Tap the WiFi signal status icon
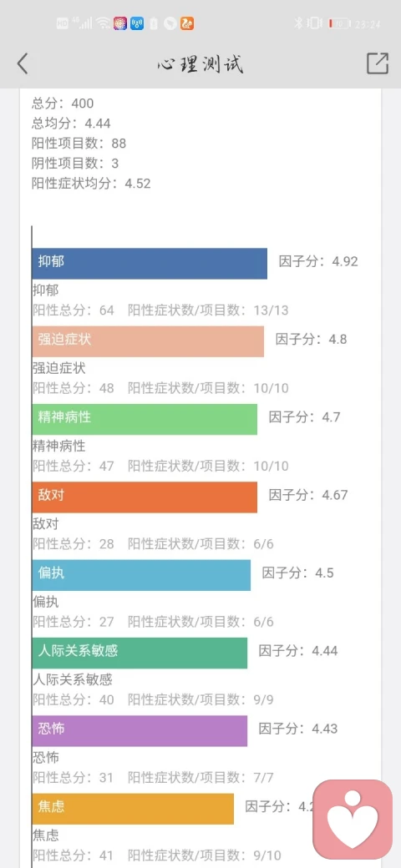 coord(103,23)
